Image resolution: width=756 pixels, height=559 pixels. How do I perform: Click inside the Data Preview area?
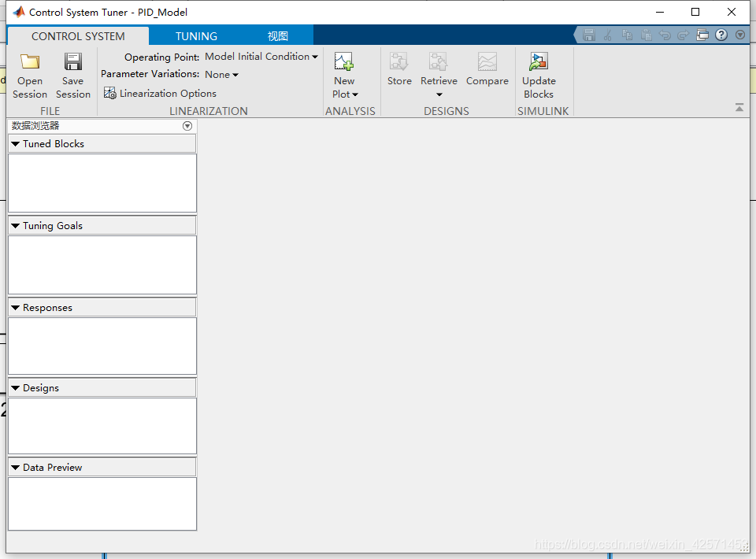102,504
